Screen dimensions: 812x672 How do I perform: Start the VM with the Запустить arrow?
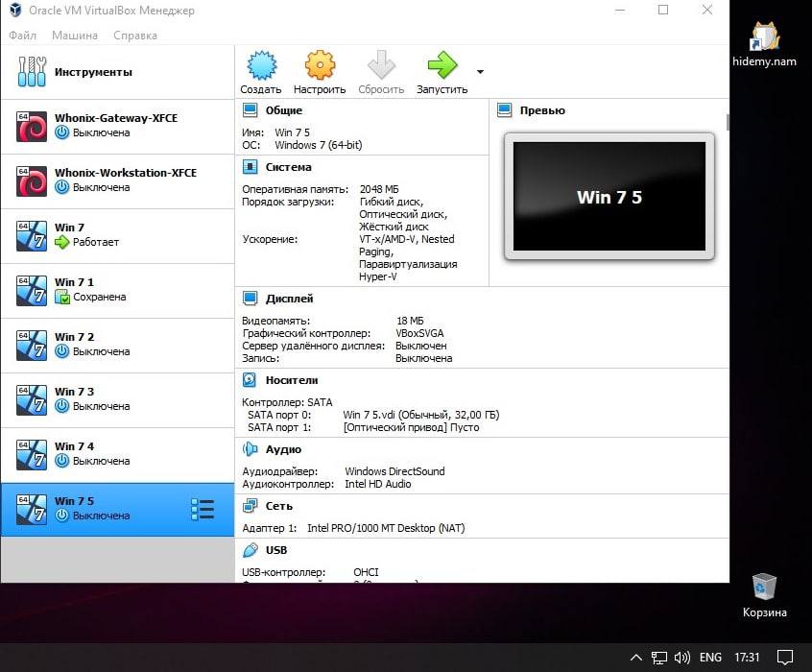pos(442,65)
